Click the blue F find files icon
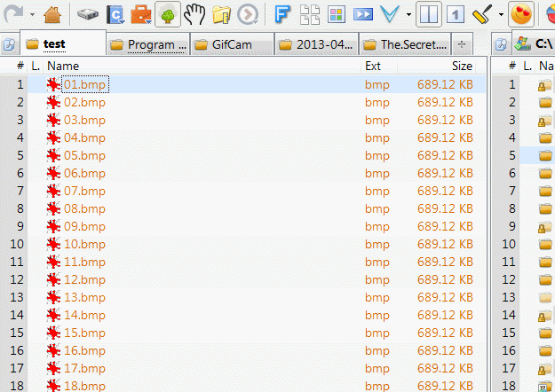Image resolution: width=555 pixels, height=392 pixels. coord(282,14)
